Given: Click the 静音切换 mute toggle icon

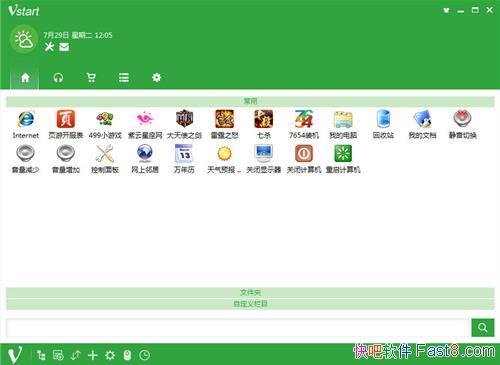Looking at the screenshot, I should pyautogui.click(x=462, y=119).
